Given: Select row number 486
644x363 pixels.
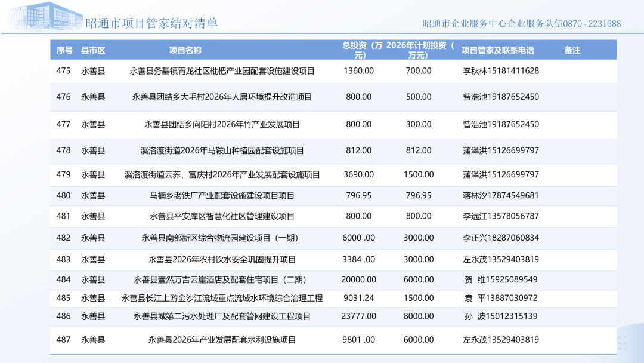Looking at the screenshot, I should (63, 316).
